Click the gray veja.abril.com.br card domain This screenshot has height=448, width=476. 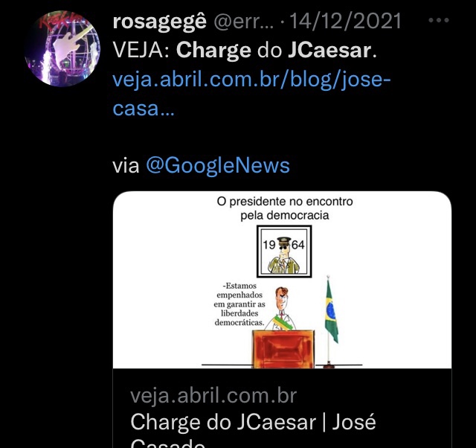coord(213,396)
